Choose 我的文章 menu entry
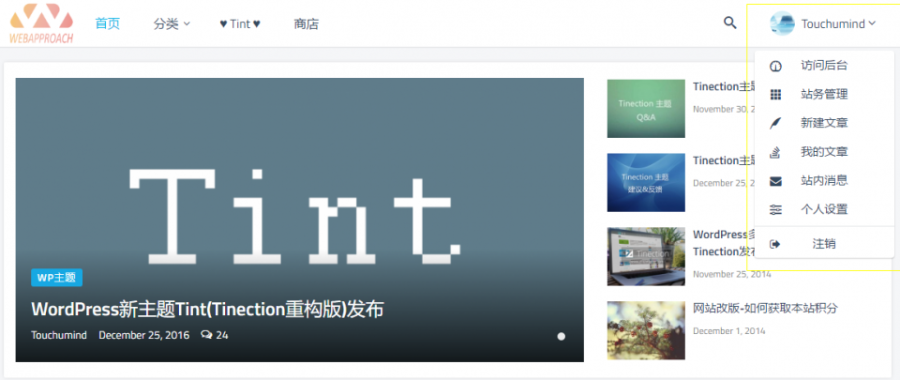 [x=824, y=152]
